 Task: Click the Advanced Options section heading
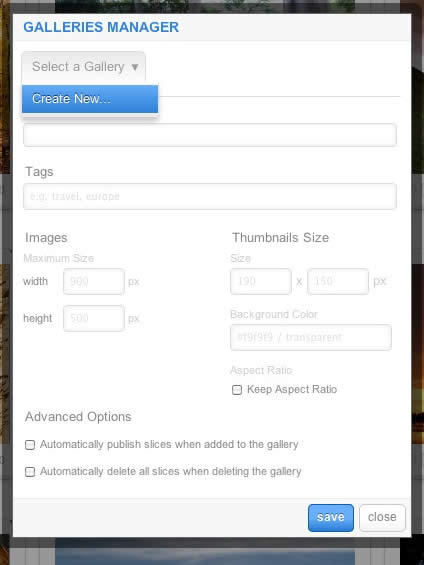[78, 417]
